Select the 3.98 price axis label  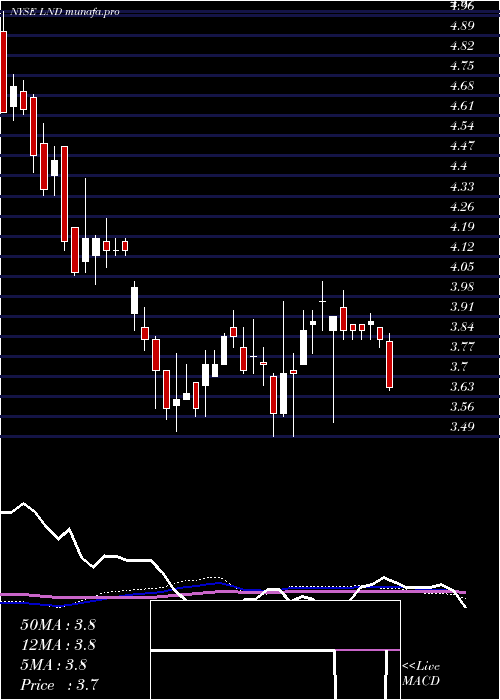coord(462,287)
